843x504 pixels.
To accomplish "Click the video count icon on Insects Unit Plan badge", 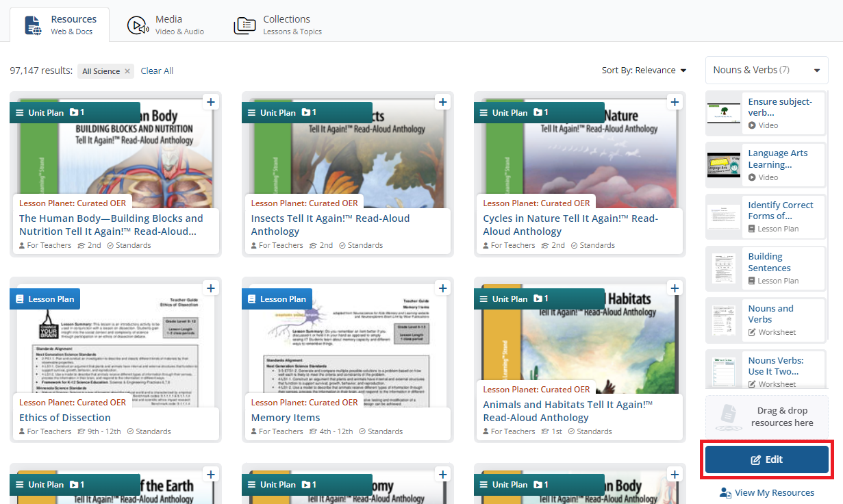I will point(309,112).
